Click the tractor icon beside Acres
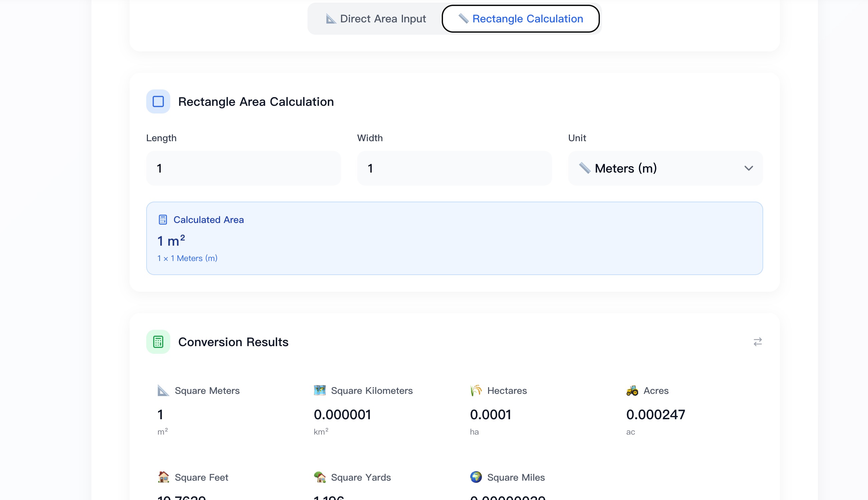868x500 pixels. pos(632,391)
